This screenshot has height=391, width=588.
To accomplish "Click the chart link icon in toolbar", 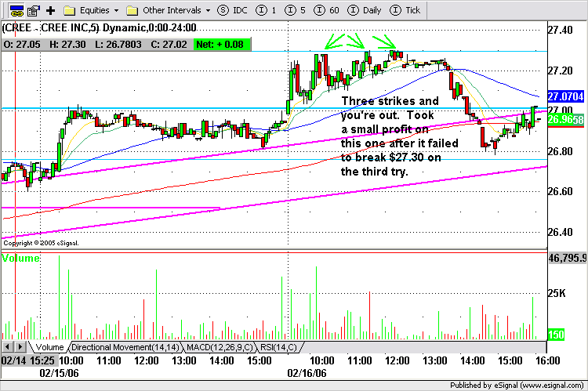I will (x=16, y=10).
